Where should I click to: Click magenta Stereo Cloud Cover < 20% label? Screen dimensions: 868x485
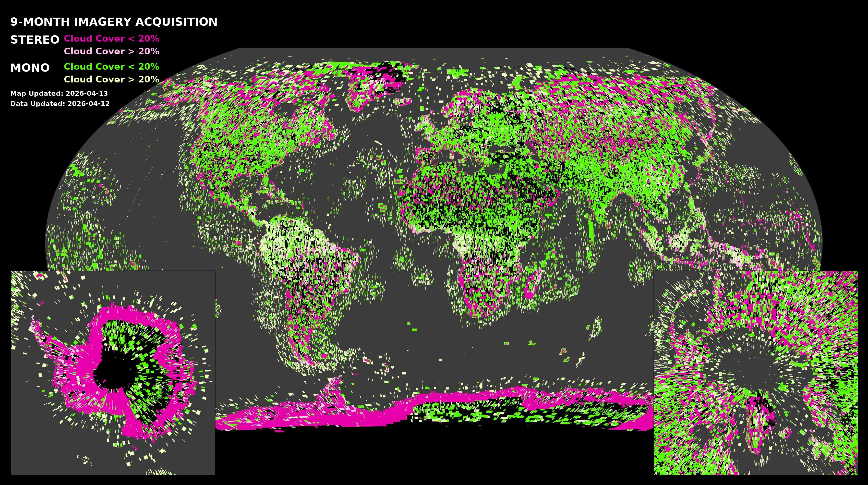tap(111, 38)
